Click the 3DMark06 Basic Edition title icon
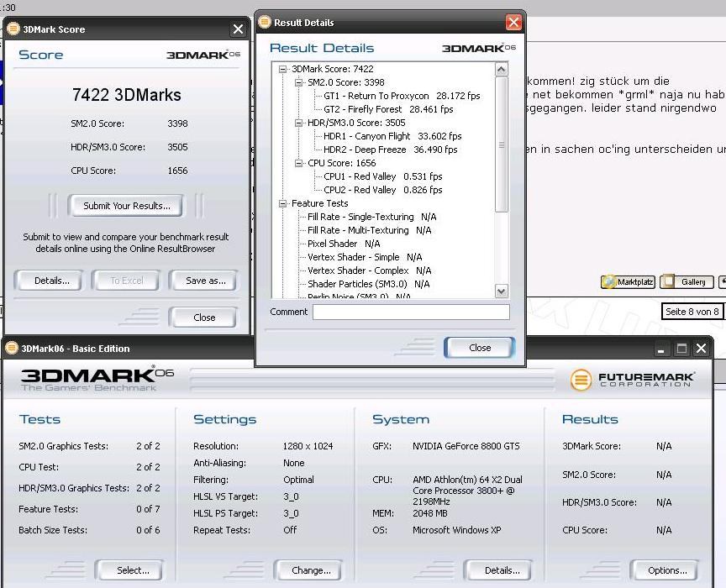Screen dimensions: 726x588 (11, 348)
